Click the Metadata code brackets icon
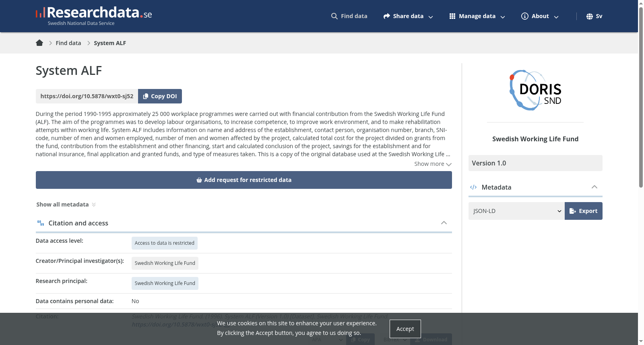The width and height of the screenshot is (644, 345). click(473, 187)
